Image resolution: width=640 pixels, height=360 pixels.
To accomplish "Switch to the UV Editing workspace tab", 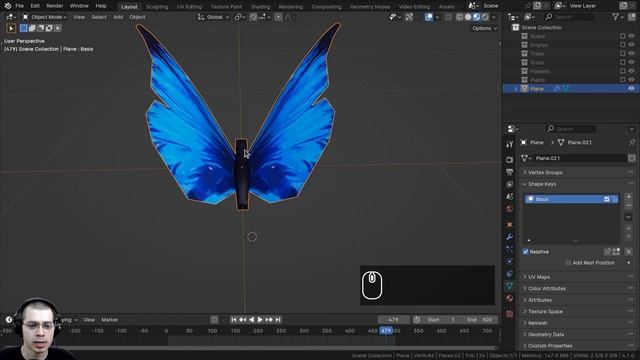I will (x=189, y=7).
